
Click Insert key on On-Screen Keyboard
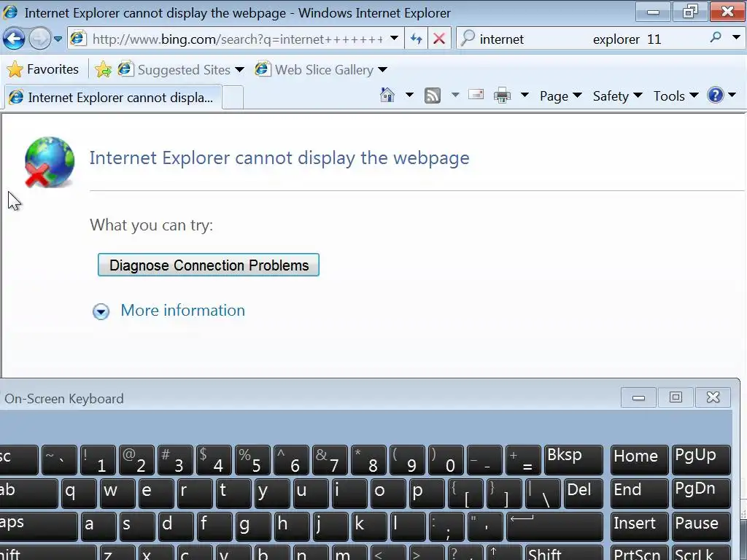click(639, 526)
